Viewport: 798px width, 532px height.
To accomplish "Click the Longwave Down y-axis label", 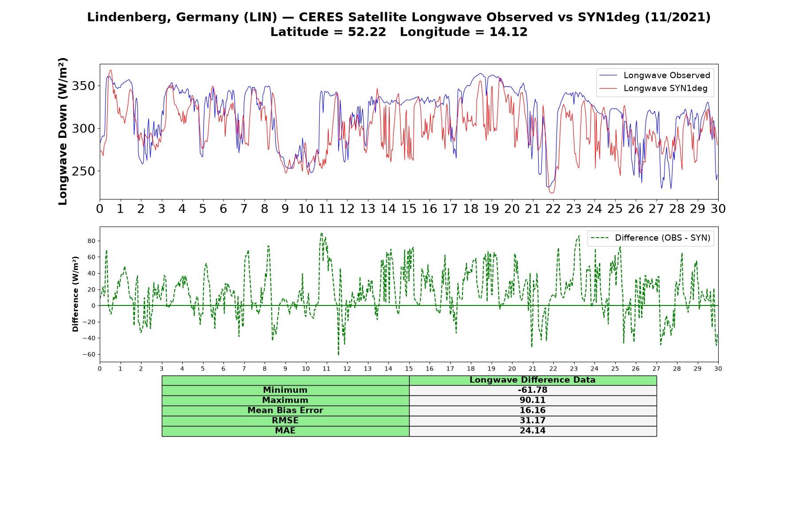I will point(63,132).
